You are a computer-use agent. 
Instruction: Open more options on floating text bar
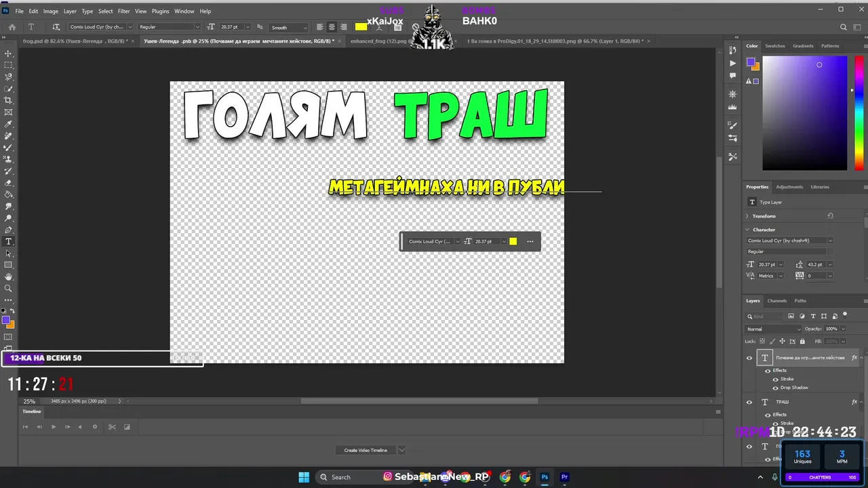pos(530,241)
